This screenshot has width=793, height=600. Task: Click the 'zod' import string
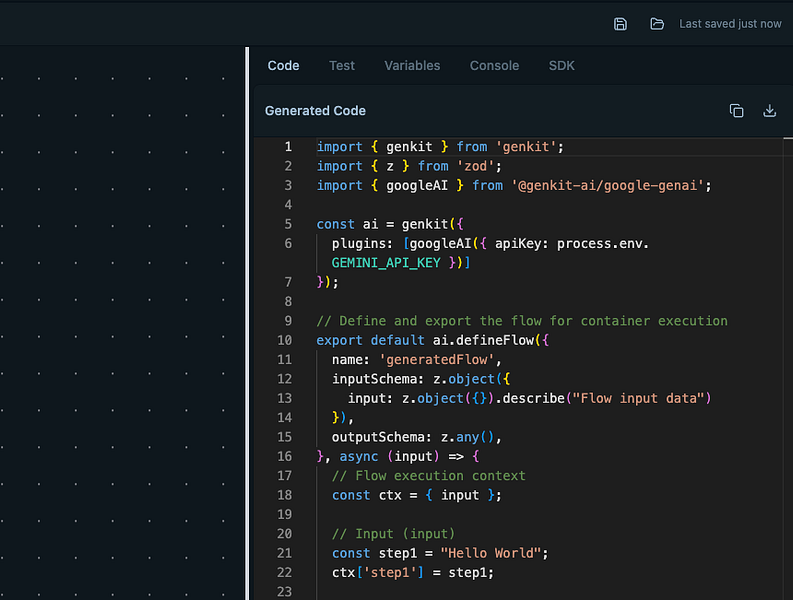[x=475, y=166]
